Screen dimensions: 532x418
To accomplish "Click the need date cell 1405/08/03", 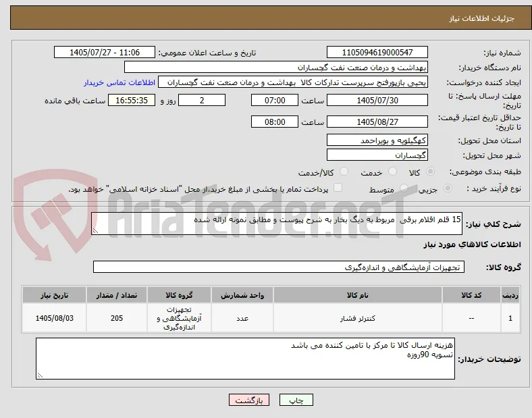I will click(x=54, y=318).
